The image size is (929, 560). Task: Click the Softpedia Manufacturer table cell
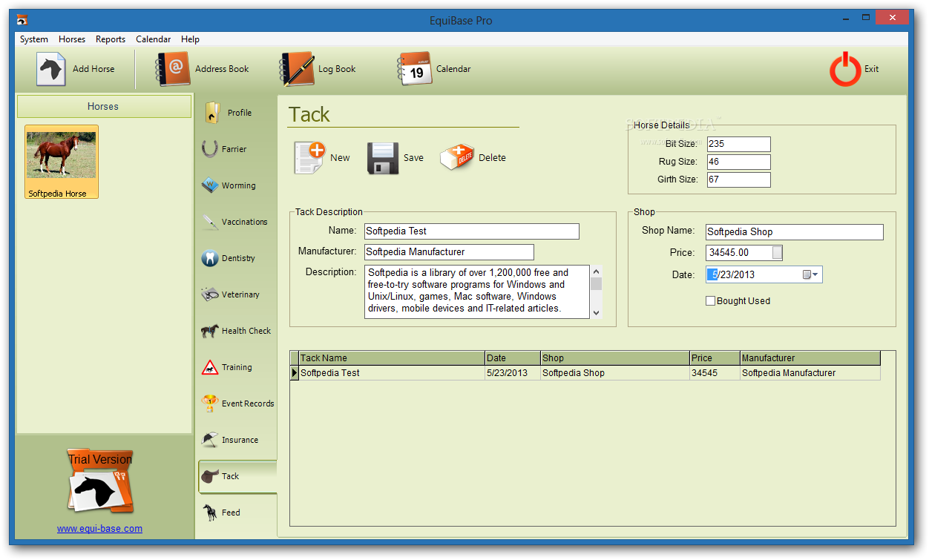[810, 373]
